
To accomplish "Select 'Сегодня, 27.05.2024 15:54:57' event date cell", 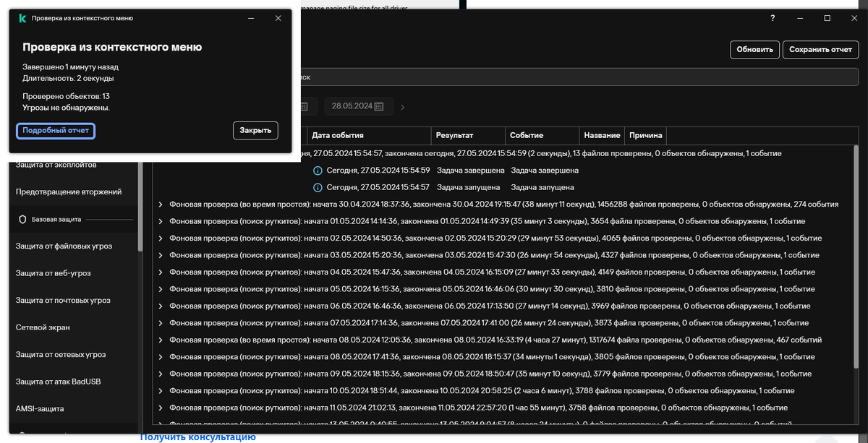I will tap(378, 187).
